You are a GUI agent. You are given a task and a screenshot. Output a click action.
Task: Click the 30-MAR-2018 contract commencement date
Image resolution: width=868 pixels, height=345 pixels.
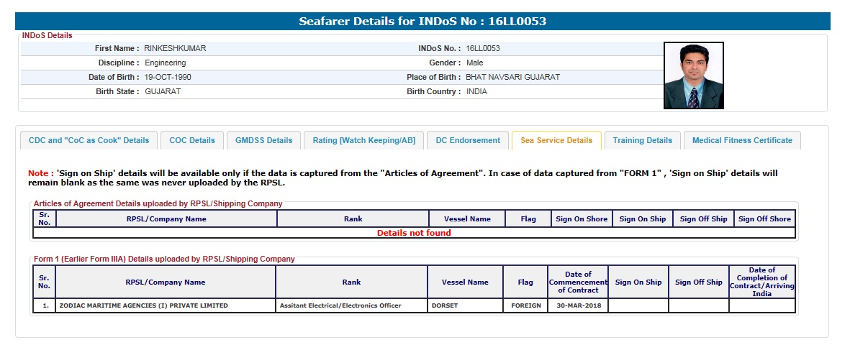point(578,305)
